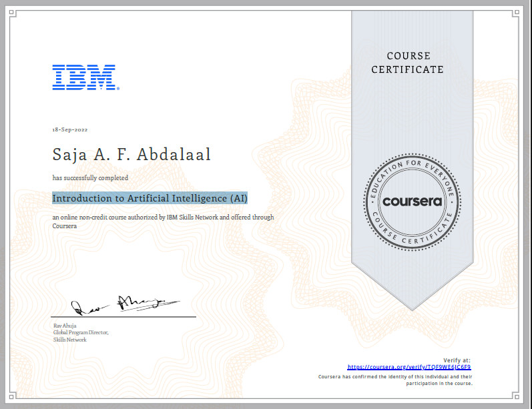Click the 'has successfully completed' text

(x=90, y=178)
